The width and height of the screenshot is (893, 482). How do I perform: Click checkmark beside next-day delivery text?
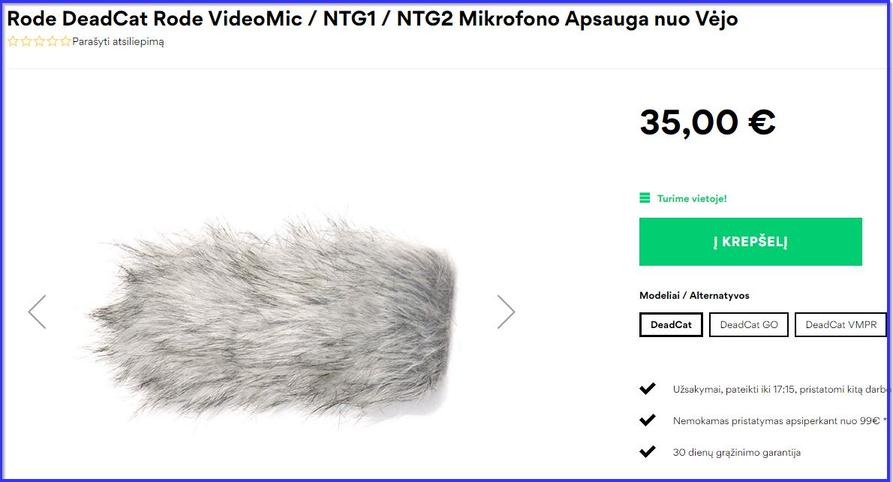pyautogui.click(x=647, y=389)
